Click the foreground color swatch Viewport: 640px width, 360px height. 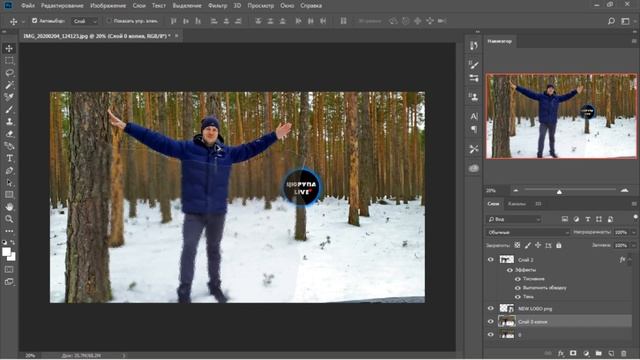[7, 252]
